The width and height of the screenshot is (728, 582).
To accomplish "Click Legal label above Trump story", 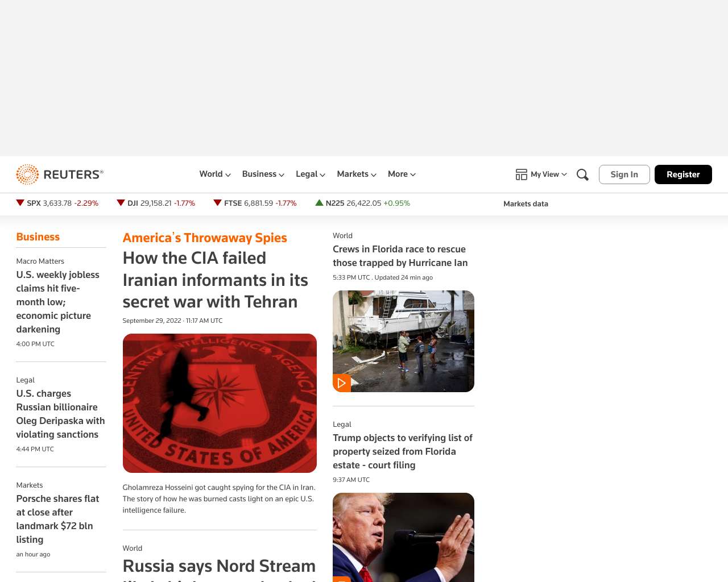I will (x=342, y=424).
